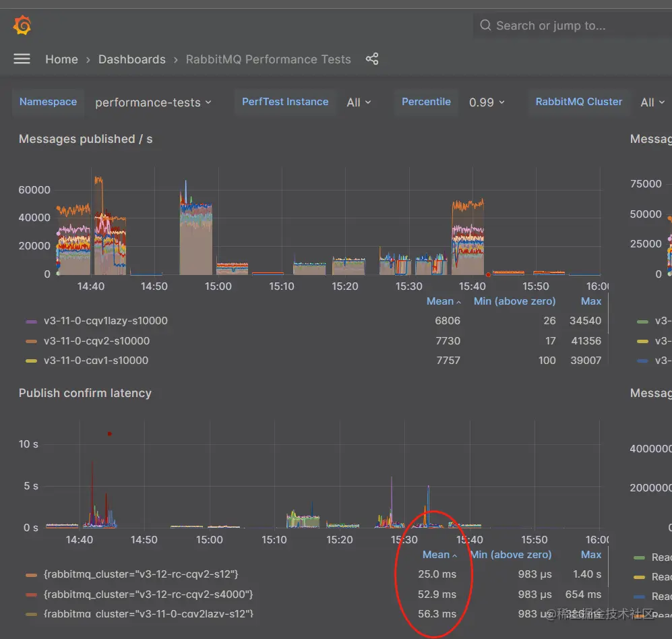Click the 654 ms max latency value
The image size is (672, 639).
pos(583,595)
